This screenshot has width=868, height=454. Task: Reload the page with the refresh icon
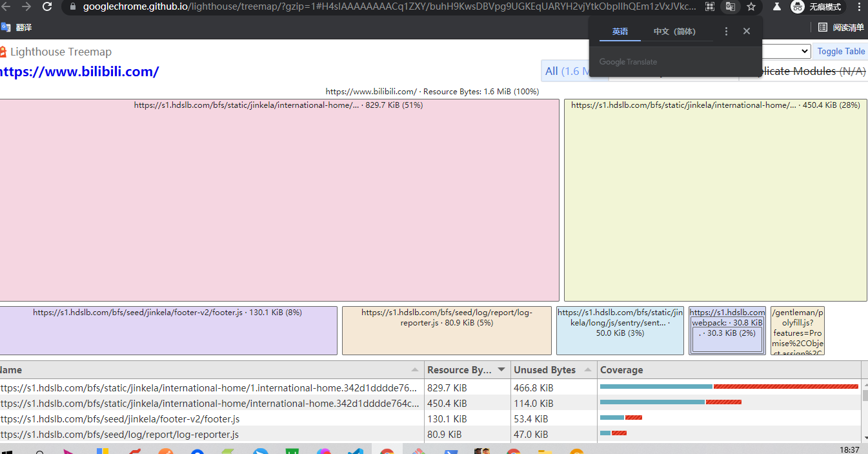click(x=47, y=6)
